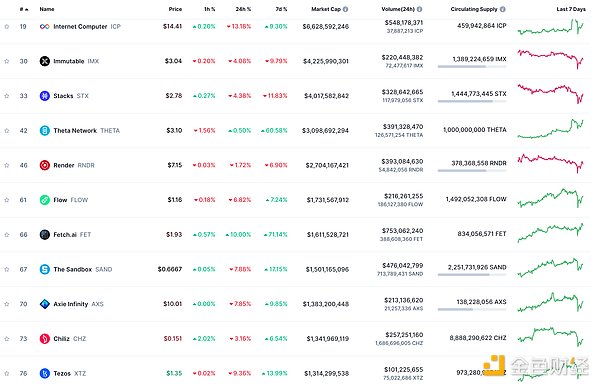Star Flow in the watchlist
Image resolution: width=600 pixels, height=387 pixels.
coord(7,200)
